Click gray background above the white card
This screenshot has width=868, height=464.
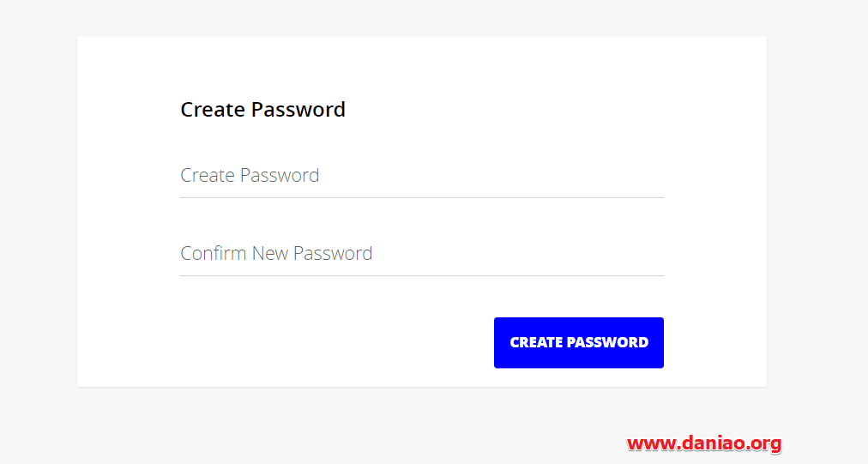point(422,18)
